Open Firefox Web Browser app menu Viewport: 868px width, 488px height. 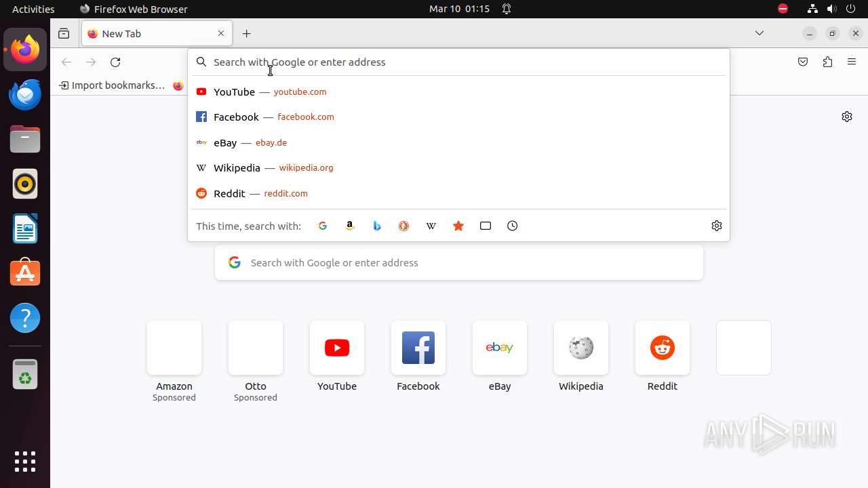[x=134, y=9]
